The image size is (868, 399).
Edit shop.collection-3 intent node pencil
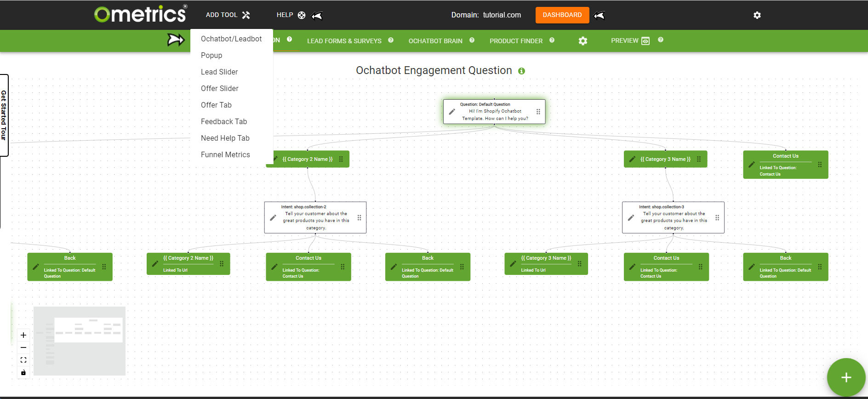pyautogui.click(x=631, y=217)
